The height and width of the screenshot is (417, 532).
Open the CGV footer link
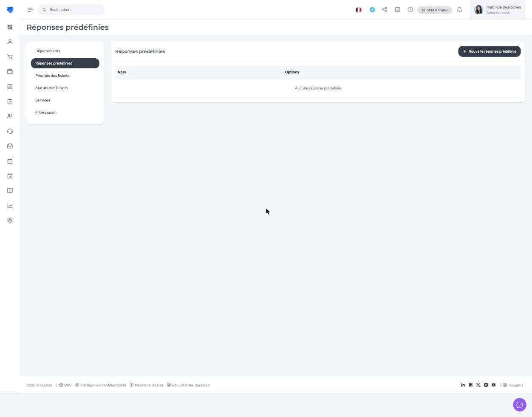[65, 385]
